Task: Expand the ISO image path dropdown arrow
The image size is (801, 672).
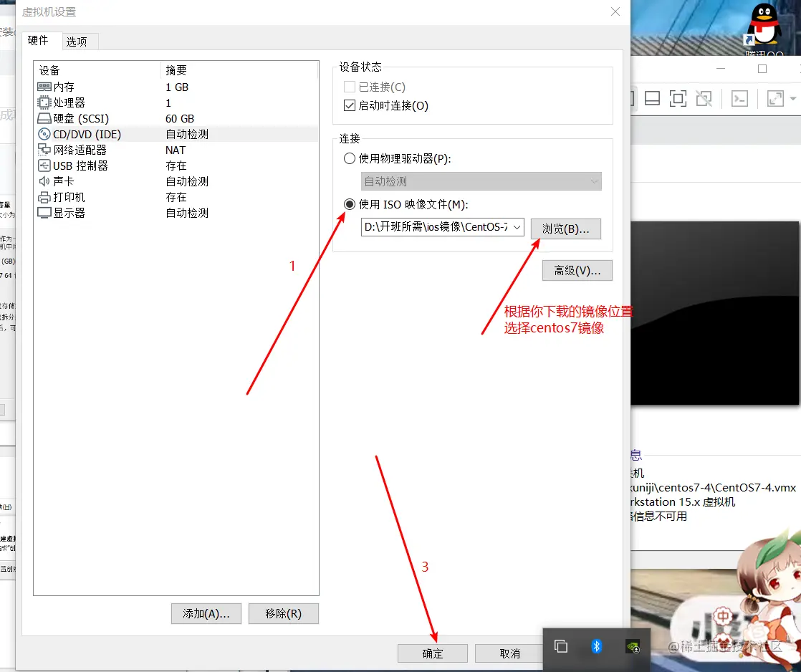Action: coord(517,226)
